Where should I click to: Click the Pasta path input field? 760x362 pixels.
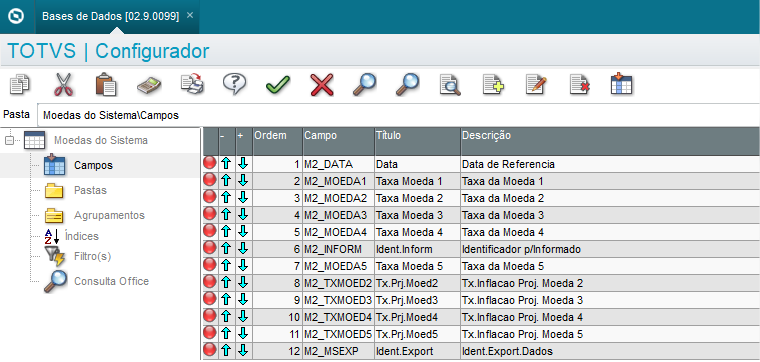tap(398, 115)
